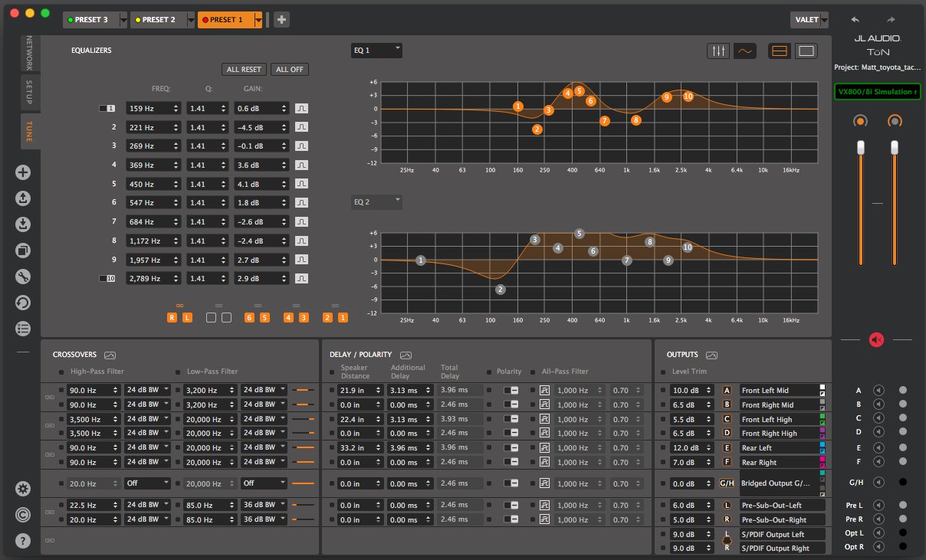Click the upload arrow sidebar icon
Viewport: 926px width, 560px height.
[x=23, y=198]
